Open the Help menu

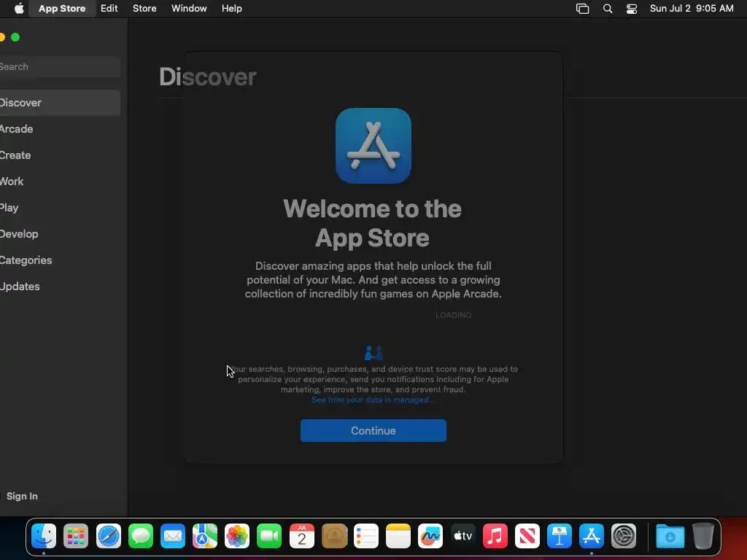click(231, 9)
